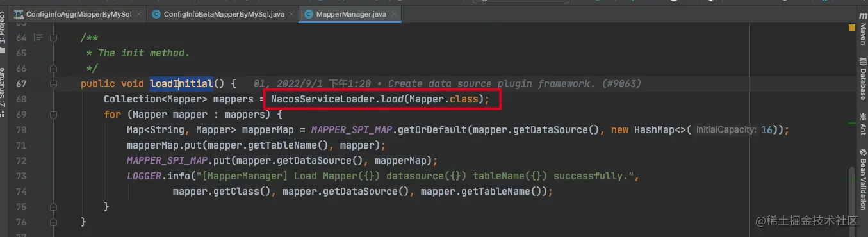This screenshot has width=868, height=237.
Task: Click the yellow warning indicator in the scrollbar stripe
Action: click(x=851, y=28)
